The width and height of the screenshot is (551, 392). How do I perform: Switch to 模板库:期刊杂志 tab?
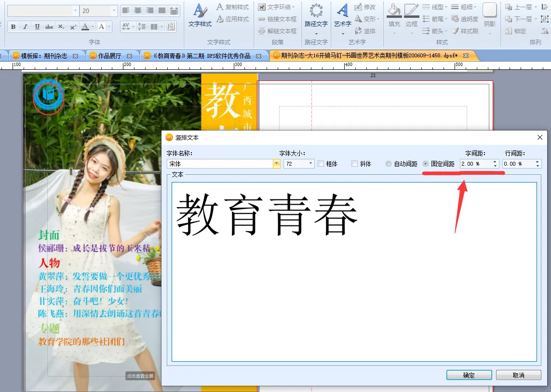[43, 56]
